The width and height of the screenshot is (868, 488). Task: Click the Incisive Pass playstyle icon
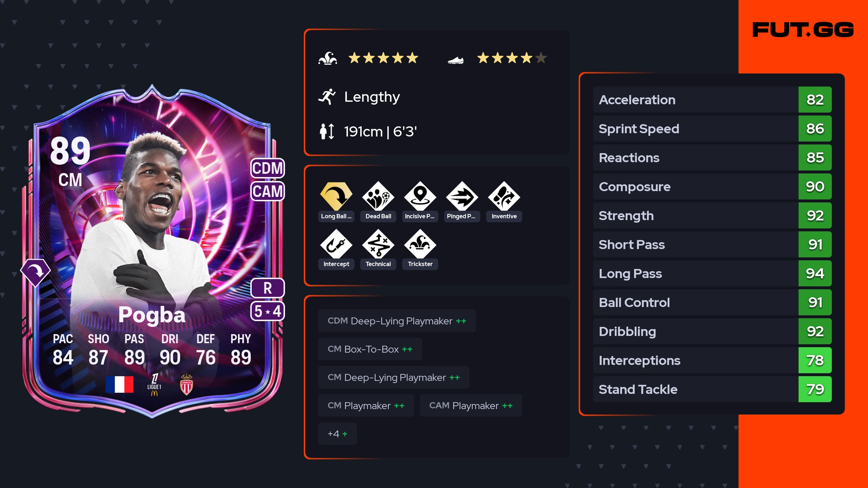tap(420, 196)
